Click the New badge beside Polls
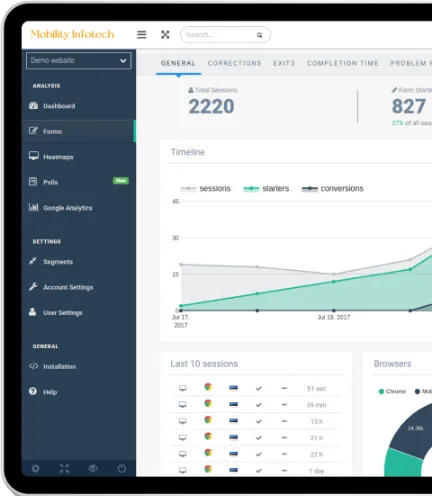432x496 pixels. 121,181
